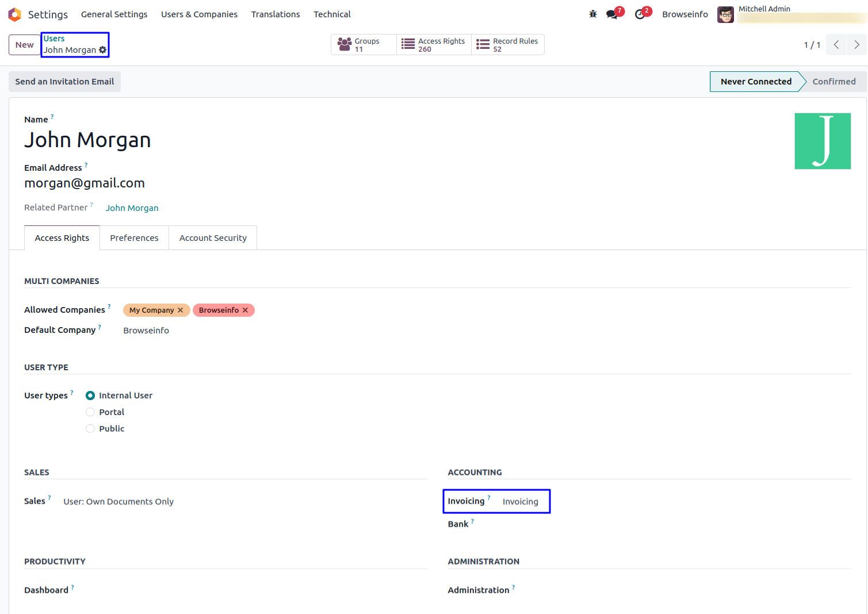The height and width of the screenshot is (614, 868).
Task: Click the Odoo Settings app logo icon
Action: coord(14,14)
